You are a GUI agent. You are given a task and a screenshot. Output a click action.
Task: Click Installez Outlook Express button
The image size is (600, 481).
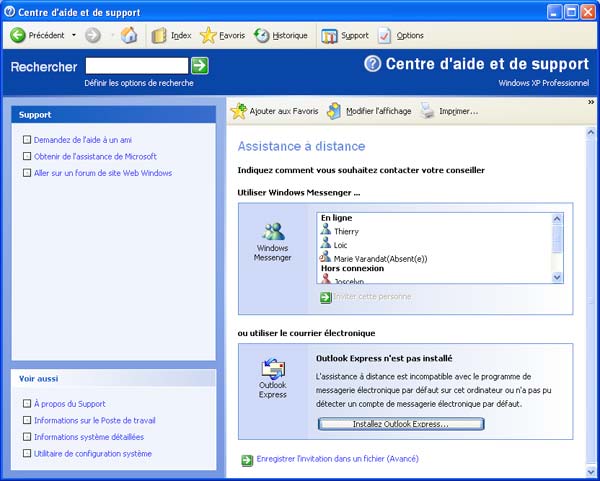[x=401, y=424]
